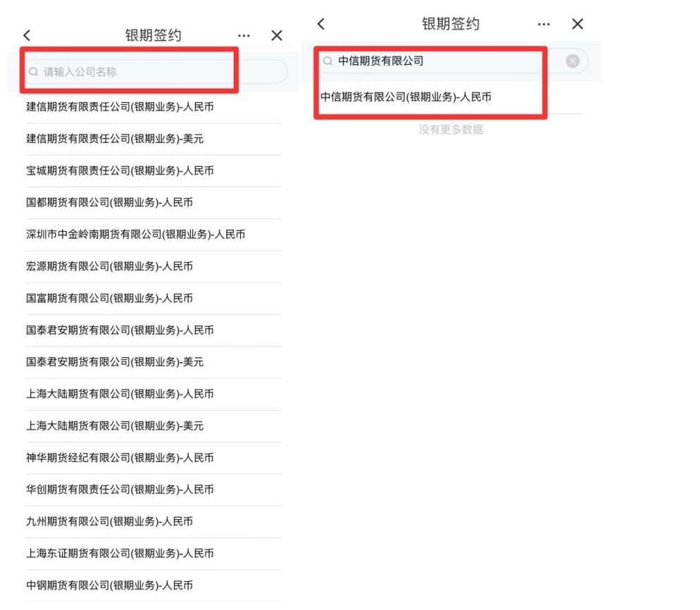The width and height of the screenshot is (700, 610).
Task: Open 深圳市中金岭南期货有限公司(银期业务)-人民币
Action: pos(154,235)
